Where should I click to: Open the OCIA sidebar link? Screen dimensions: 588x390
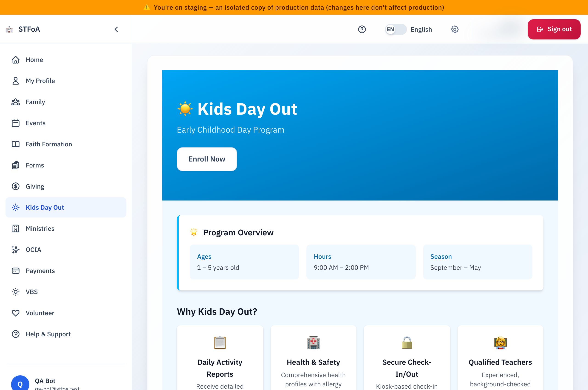coord(66,250)
